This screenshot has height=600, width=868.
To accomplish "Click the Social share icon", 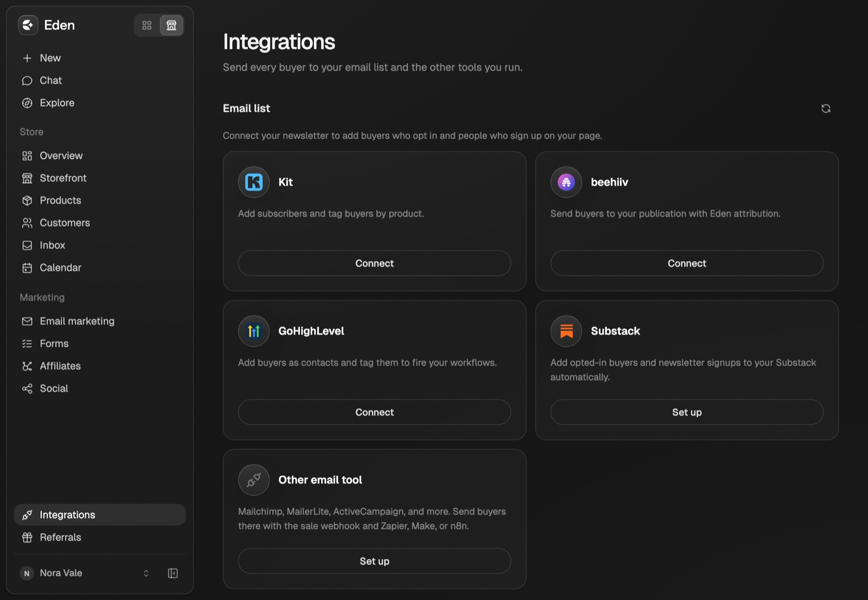I will tap(27, 388).
